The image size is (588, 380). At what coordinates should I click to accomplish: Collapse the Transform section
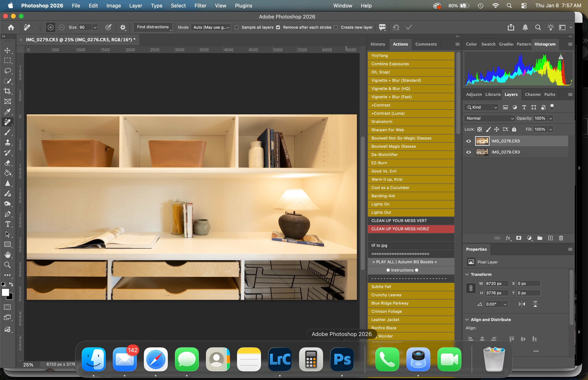[x=467, y=274]
